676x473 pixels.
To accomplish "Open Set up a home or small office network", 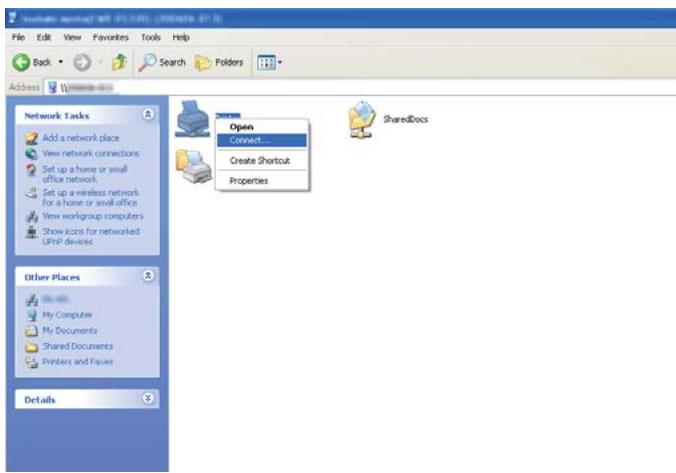I will pos(84,174).
